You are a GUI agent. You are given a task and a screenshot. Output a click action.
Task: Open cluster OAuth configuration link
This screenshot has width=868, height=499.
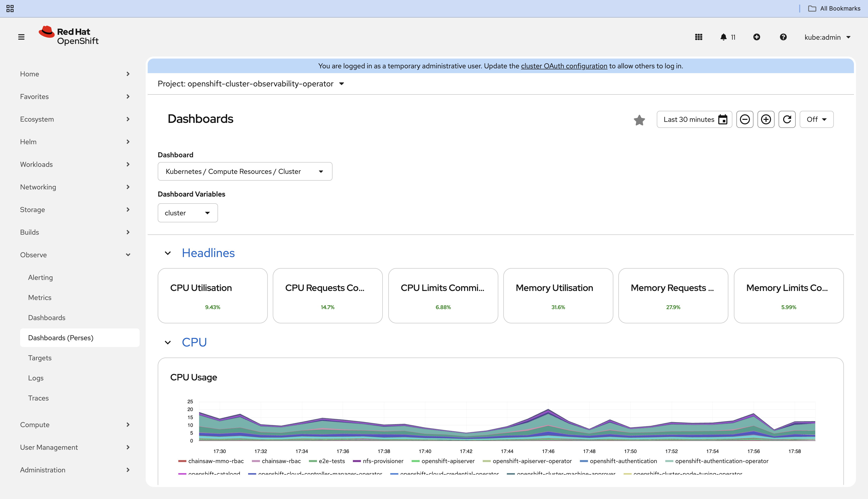(x=564, y=66)
